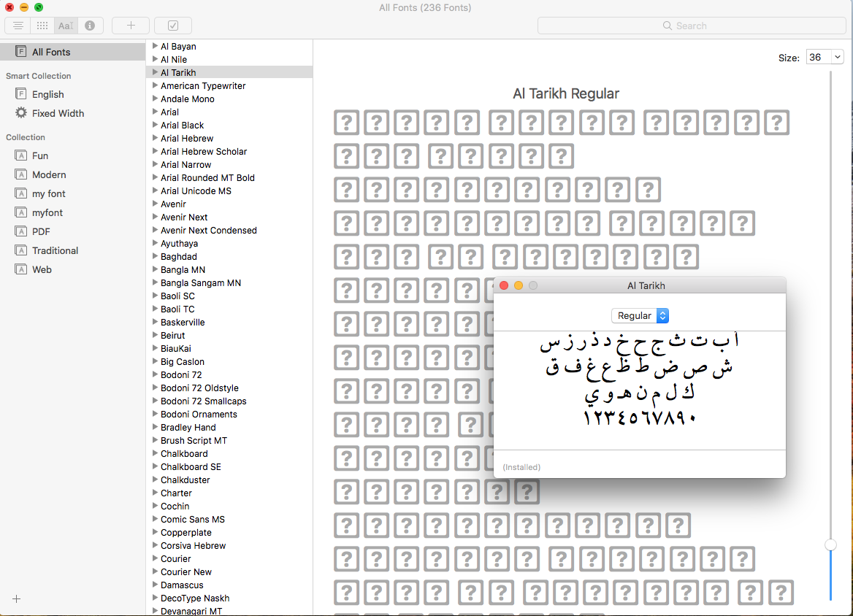Click the Traditional collection icon

click(x=20, y=250)
